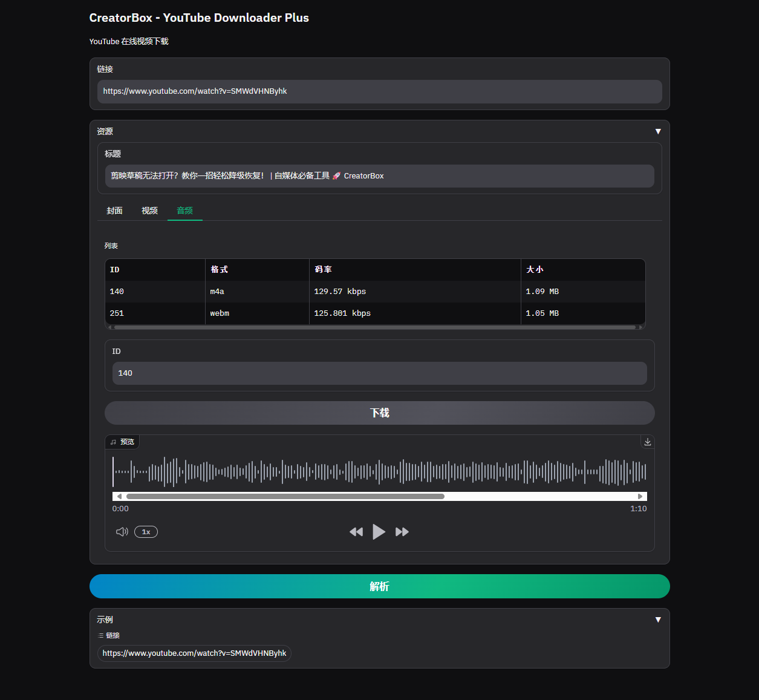Switch to the 视频 tab

point(149,211)
